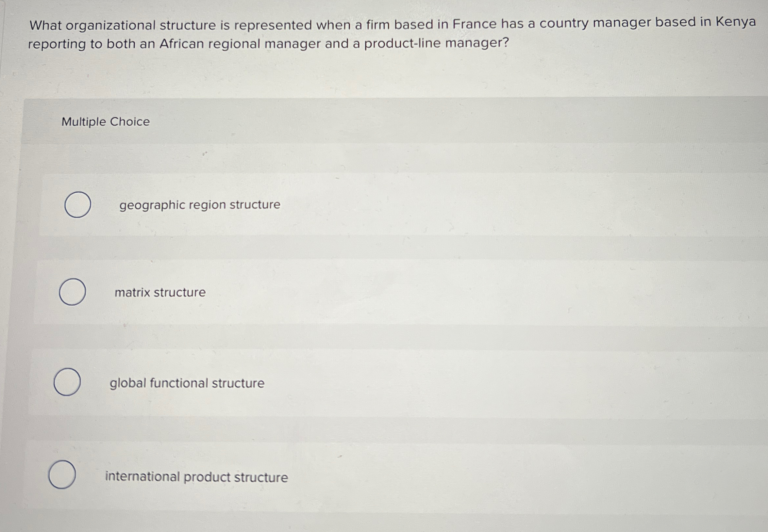
Task: Select the matrix structure radio button
Action: point(72,292)
